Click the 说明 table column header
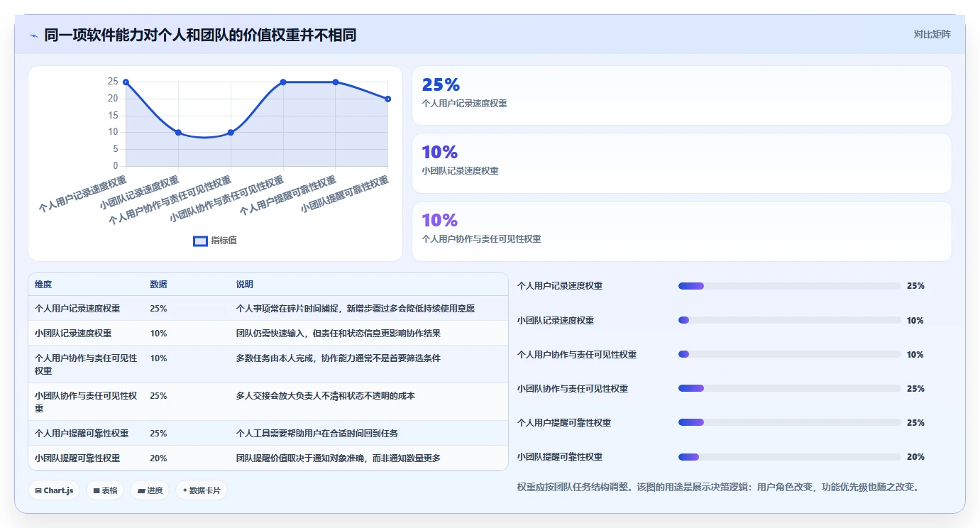 pyautogui.click(x=245, y=285)
